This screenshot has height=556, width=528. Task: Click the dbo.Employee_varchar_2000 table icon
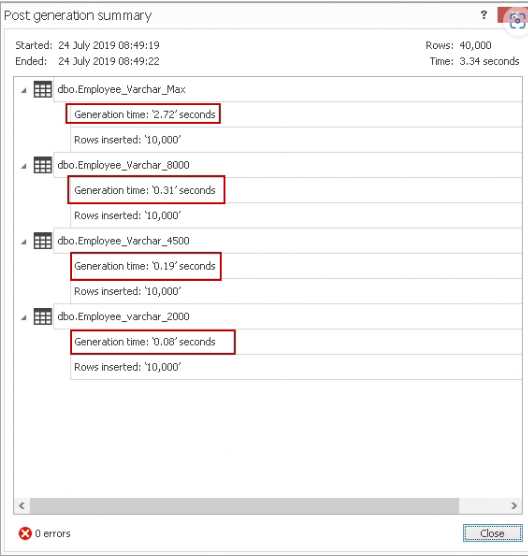43,316
